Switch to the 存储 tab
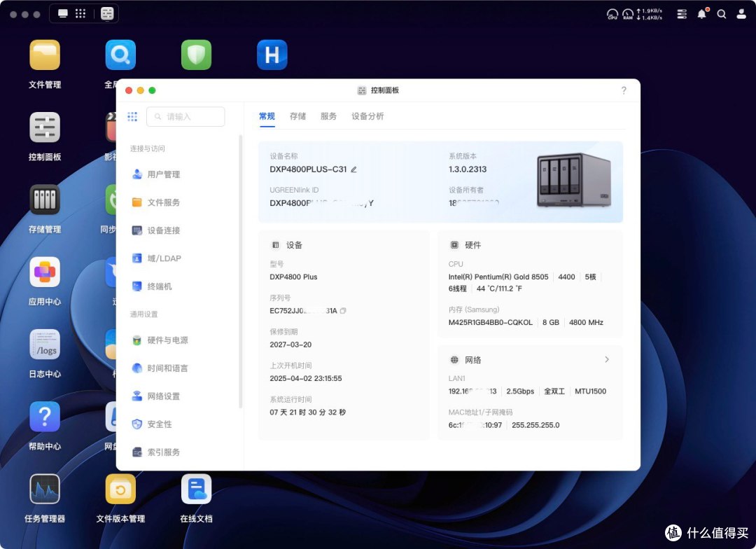The image size is (756, 549). [x=297, y=116]
